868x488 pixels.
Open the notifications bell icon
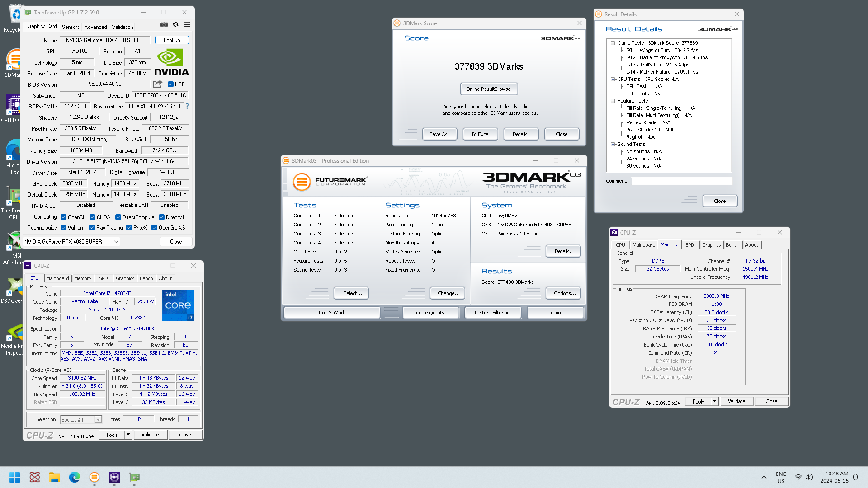(855, 477)
